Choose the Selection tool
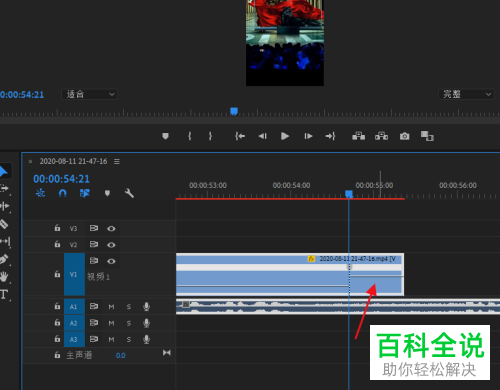Viewport: 500px width, 390px height. pyautogui.click(x=4, y=171)
